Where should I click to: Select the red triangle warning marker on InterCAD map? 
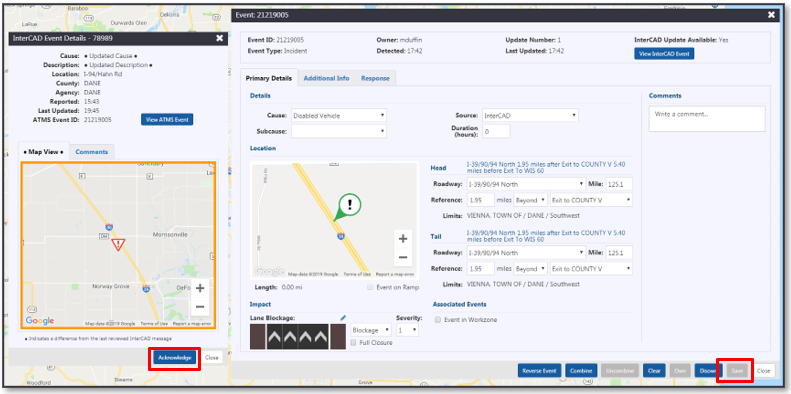click(x=118, y=245)
